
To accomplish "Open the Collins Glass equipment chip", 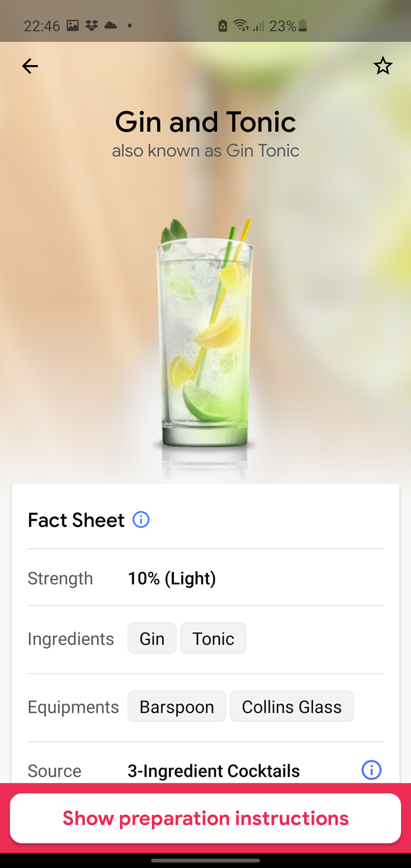I will [x=292, y=706].
